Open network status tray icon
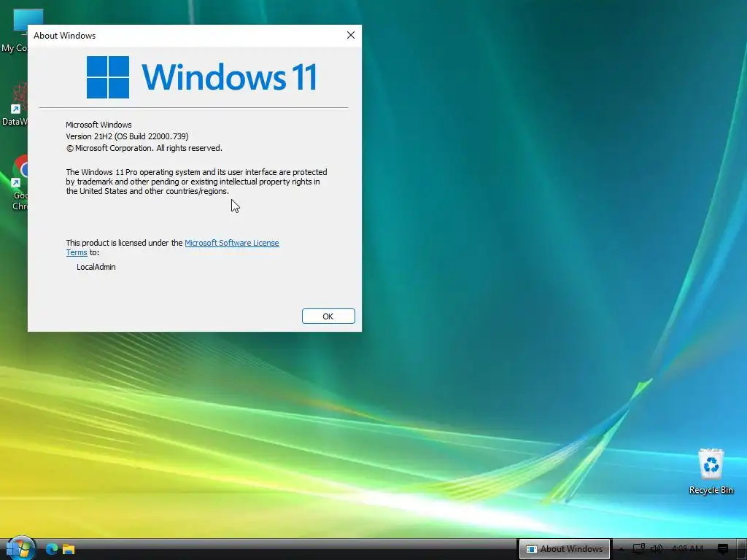747x560 pixels. point(639,549)
